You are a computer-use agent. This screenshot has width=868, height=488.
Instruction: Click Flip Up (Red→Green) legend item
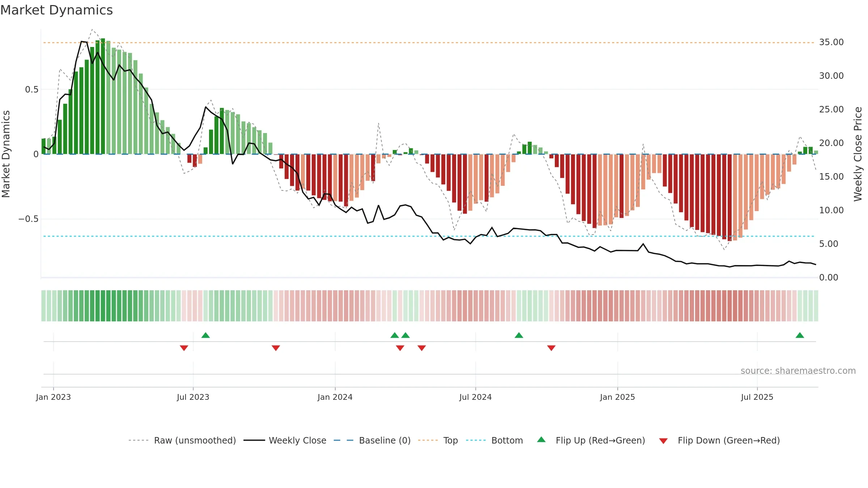pos(591,440)
